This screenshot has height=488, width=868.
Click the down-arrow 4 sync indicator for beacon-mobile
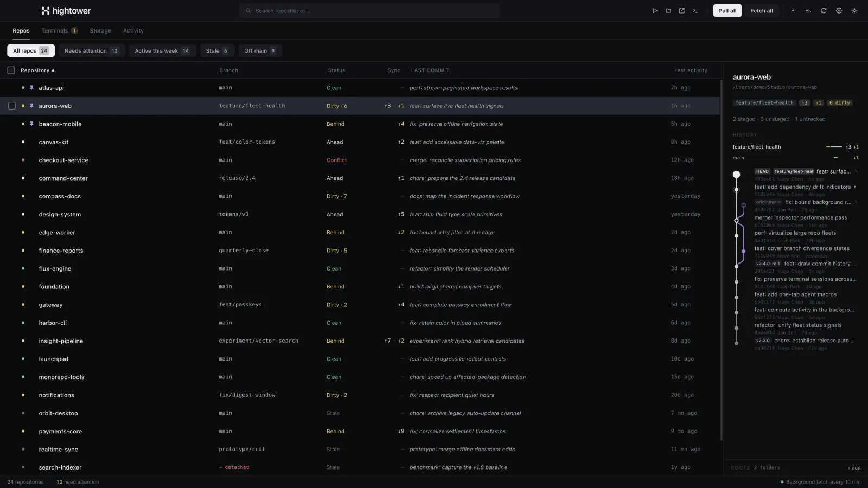(401, 124)
